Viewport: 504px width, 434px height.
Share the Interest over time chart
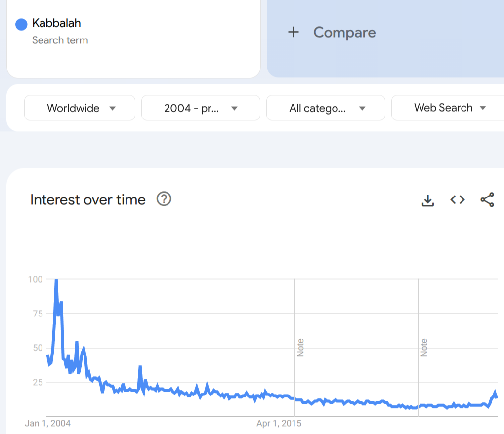pyautogui.click(x=487, y=199)
